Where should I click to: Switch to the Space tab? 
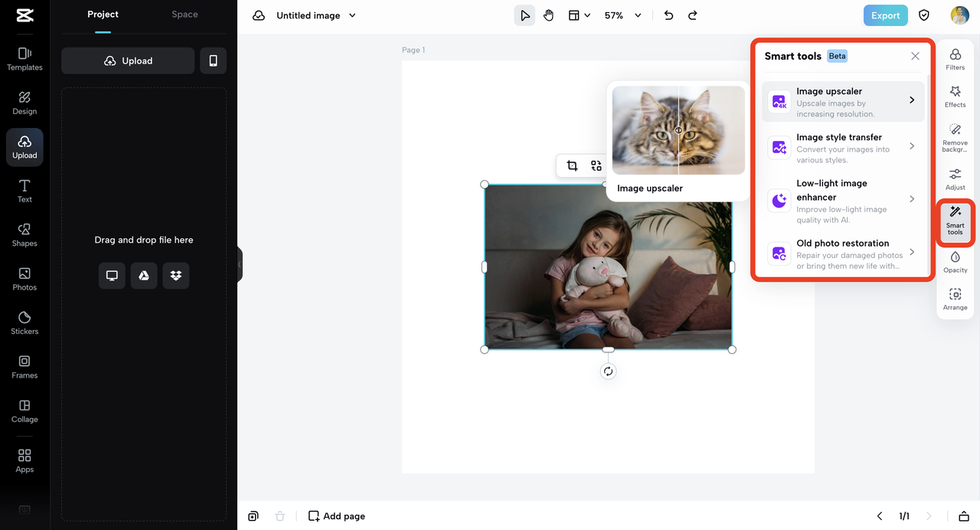[185, 15]
